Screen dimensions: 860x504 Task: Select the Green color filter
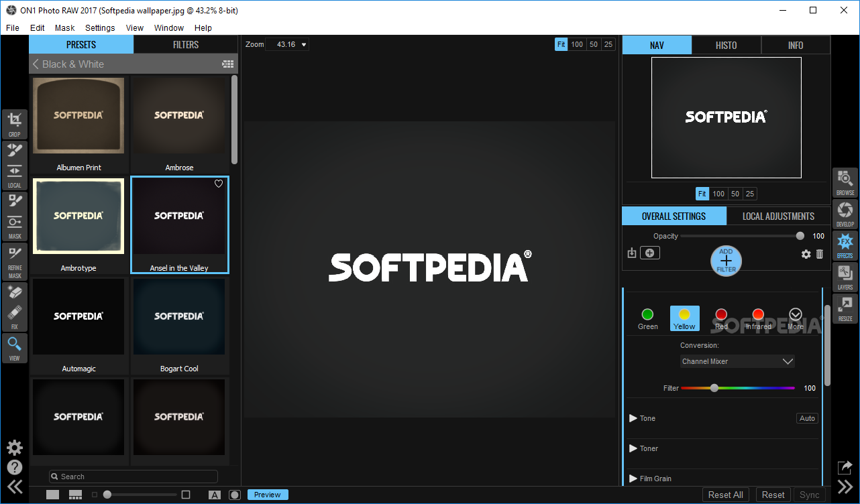coord(647,318)
